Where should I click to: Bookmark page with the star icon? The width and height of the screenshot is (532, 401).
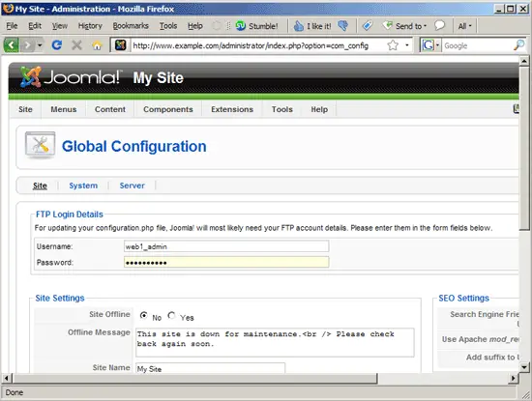tap(393, 45)
